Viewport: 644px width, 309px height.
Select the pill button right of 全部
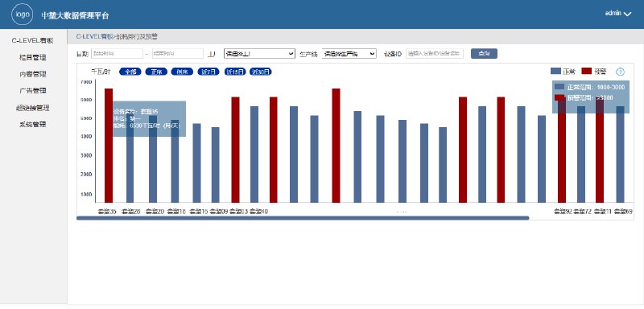pyautogui.click(x=156, y=72)
